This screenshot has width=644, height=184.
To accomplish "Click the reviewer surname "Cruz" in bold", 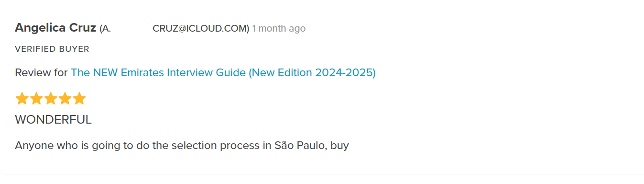I will pyautogui.click(x=83, y=28).
